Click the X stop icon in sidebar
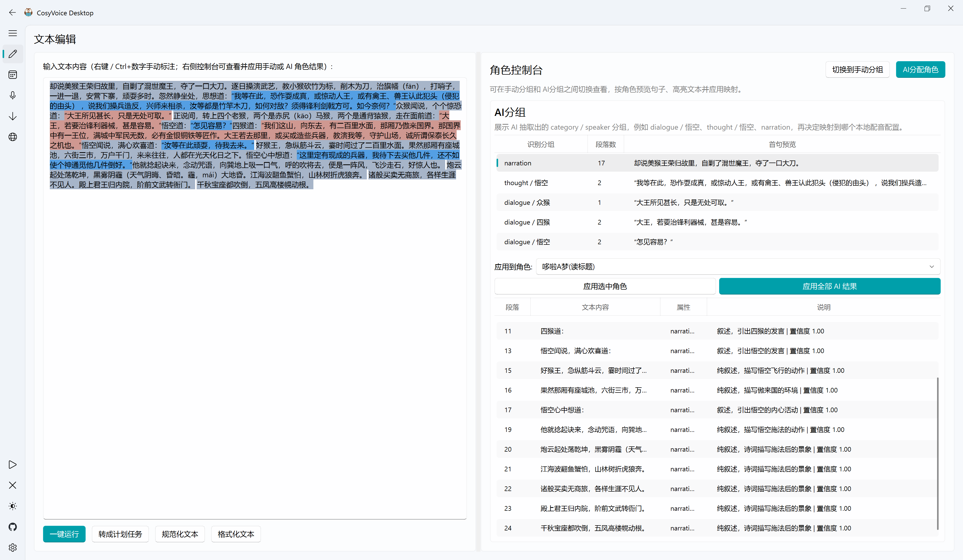 pyautogui.click(x=13, y=485)
